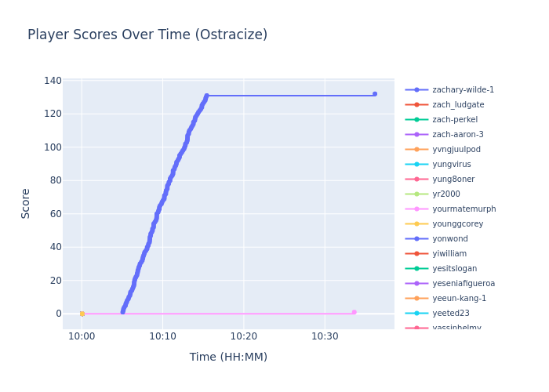Click the zach-aaron-3 purple legend marker

click(x=416, y=135)
